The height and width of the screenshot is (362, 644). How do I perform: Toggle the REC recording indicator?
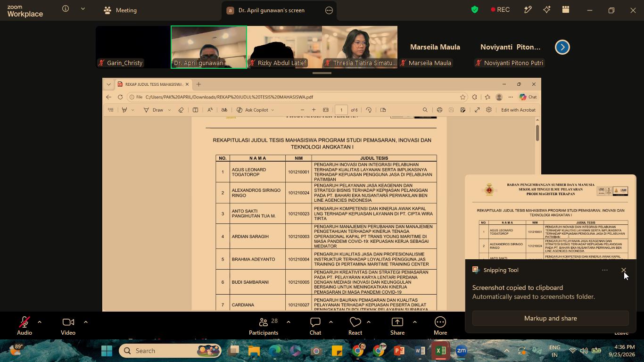click(x=500, y=10)
